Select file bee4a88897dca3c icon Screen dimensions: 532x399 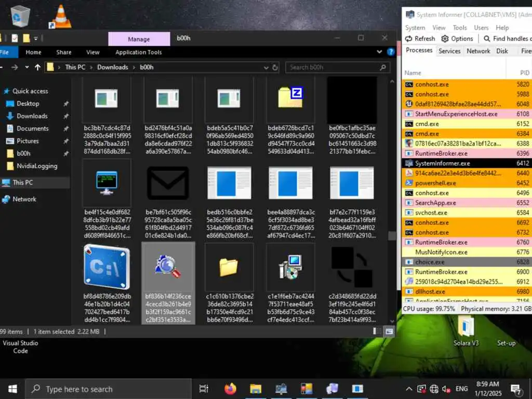click(290, 183)
